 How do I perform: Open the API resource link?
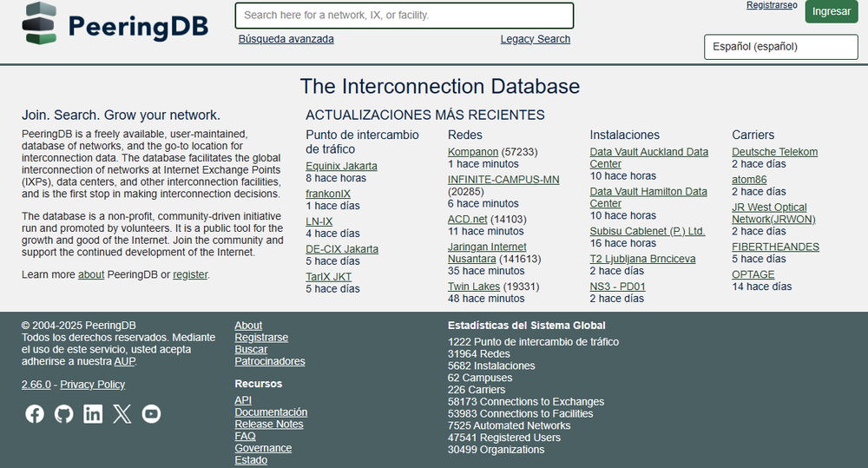click(x=243, y=400)
